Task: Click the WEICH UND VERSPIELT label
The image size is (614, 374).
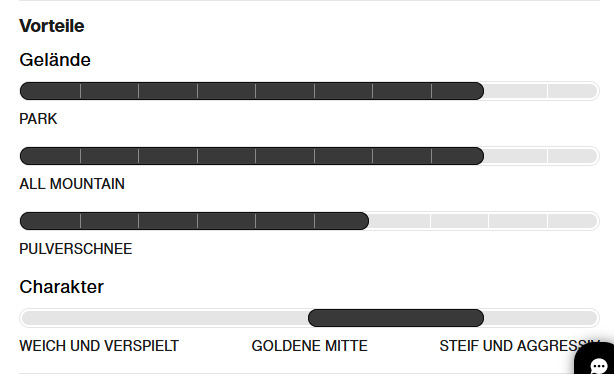Action: pyautogui.click(x=99, y=346)
